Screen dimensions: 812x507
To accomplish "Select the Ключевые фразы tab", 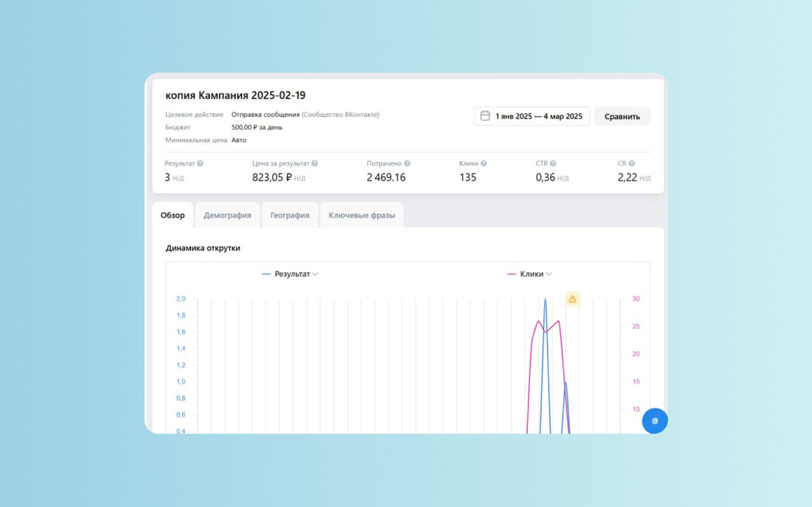I will coord(362,215).
